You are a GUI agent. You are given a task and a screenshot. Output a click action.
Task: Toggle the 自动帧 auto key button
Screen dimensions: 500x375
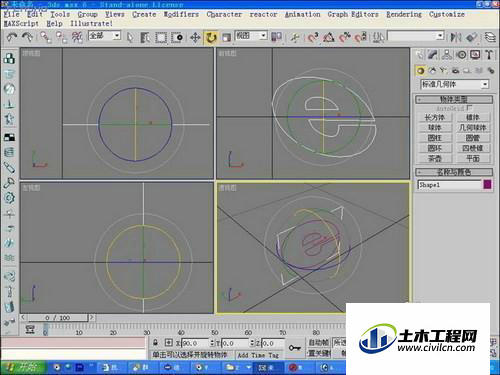pyautogui.click(x=319, y=343)
